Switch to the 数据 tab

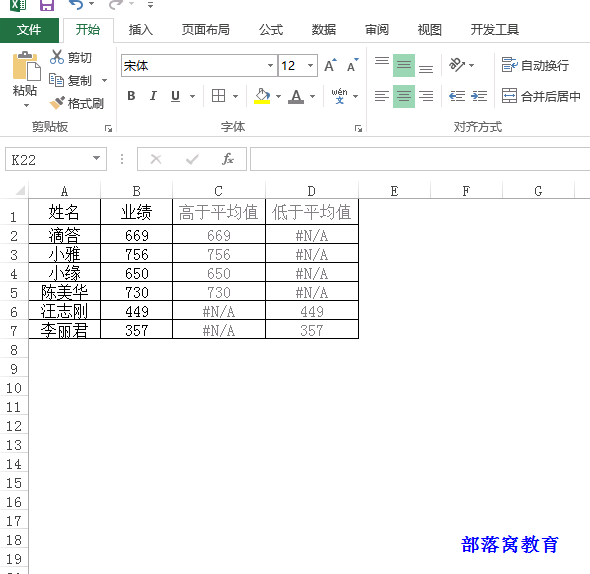pyautogui.click(x=324, y=30)
